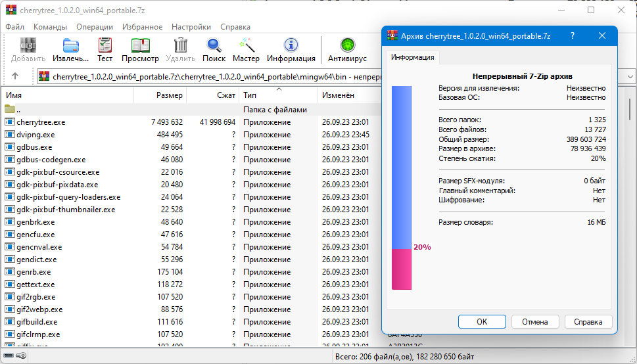Viewport: 637px width, 364px height.
Task: Click the Справка button in dialog
Action: click(x=588, y=322)
